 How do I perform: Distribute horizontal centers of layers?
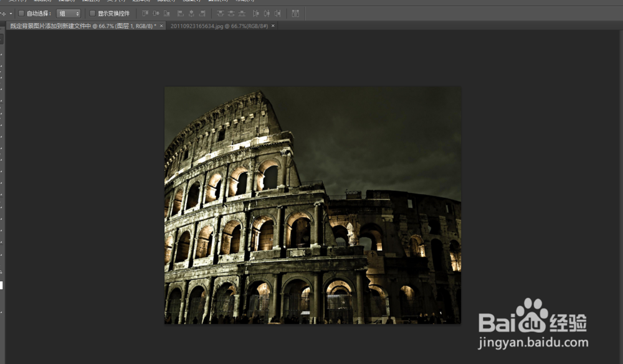(x=267, y=14)
